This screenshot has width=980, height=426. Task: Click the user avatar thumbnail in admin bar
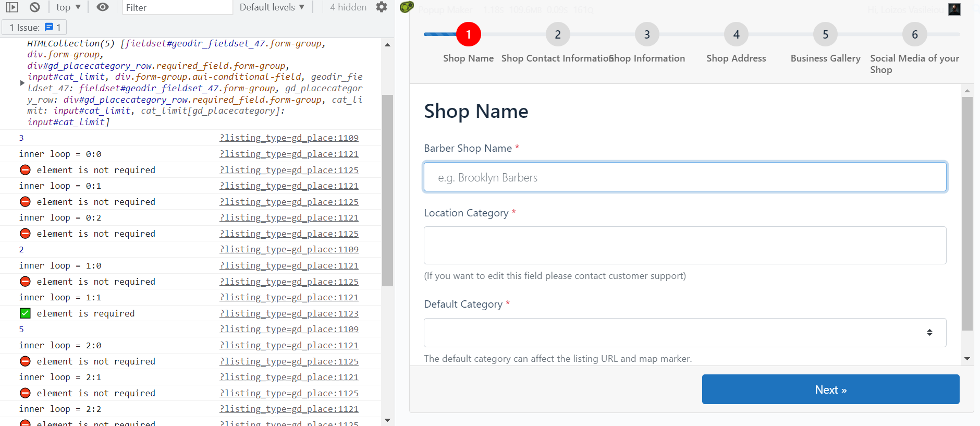(x=954, y=9)
